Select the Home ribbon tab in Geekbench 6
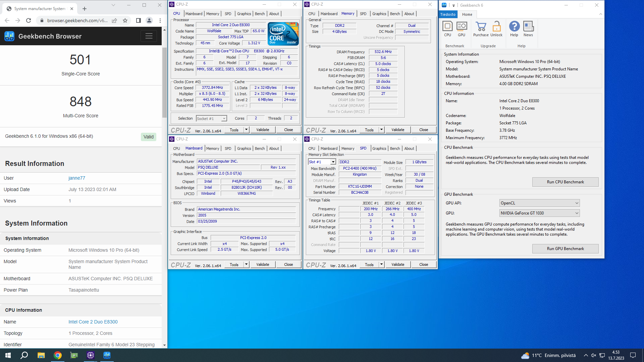This screenshot has height=362, width=644. [467, 14]
